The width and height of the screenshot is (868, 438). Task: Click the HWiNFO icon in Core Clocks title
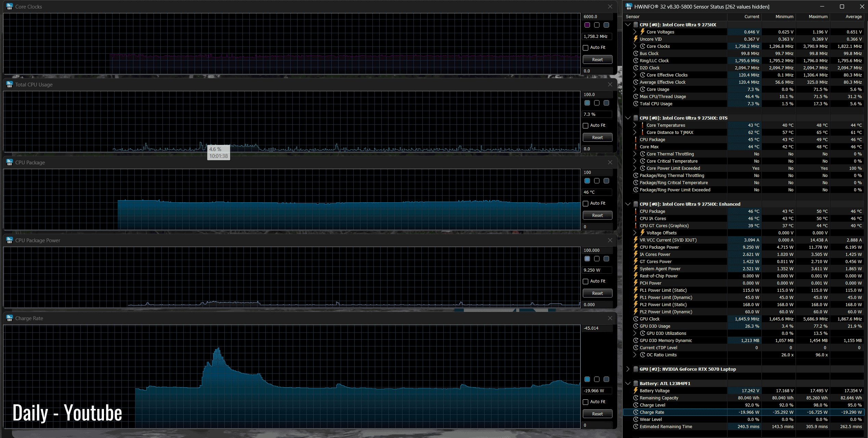9,6
